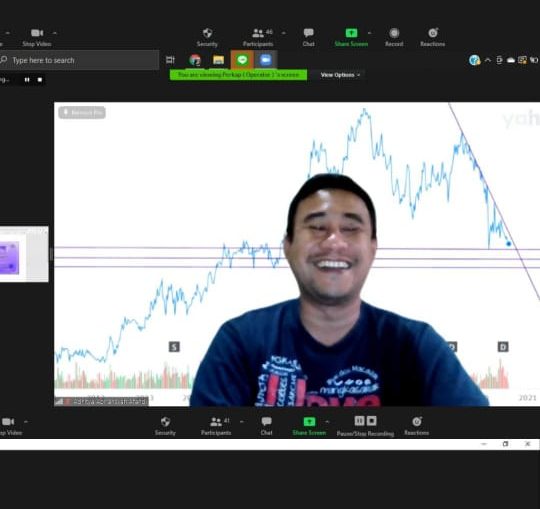Image resolution: width=540 pixels, height=509 pixels.
Task: Stop recording in the lower toolbar
Action: coord(372,421)
